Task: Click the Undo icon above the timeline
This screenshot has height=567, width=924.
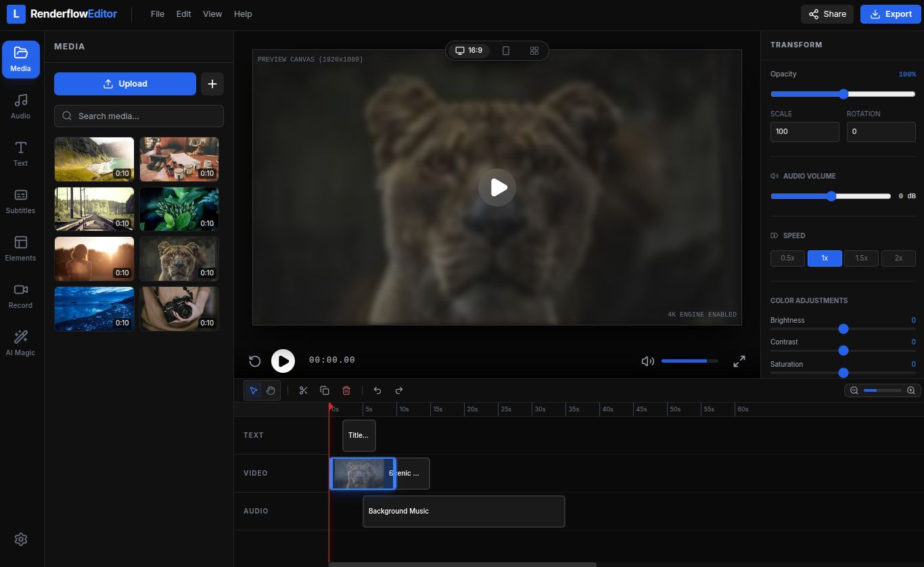Action: coord(377,390)
